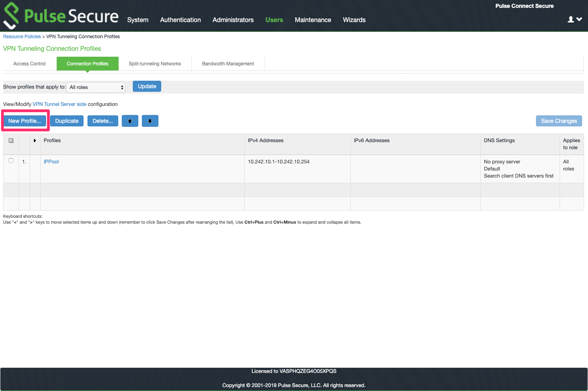Open the VPN Tunnel Server side configuration link
Viewport: 588px width, 391px height.
(59, 104)
